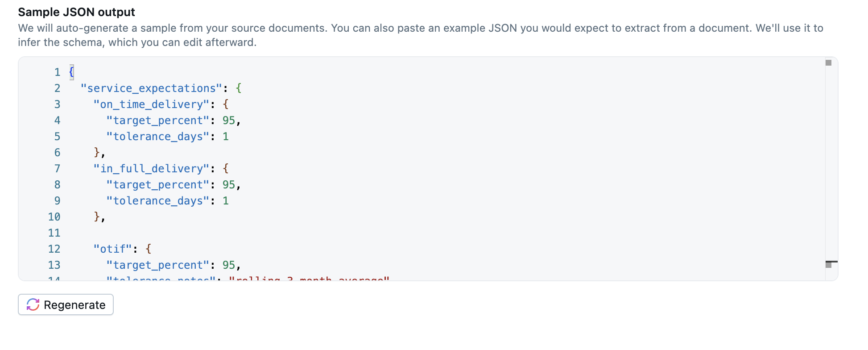Click "tolerance_days" key on line 5
Screen dimensions: 868x350
157,137
